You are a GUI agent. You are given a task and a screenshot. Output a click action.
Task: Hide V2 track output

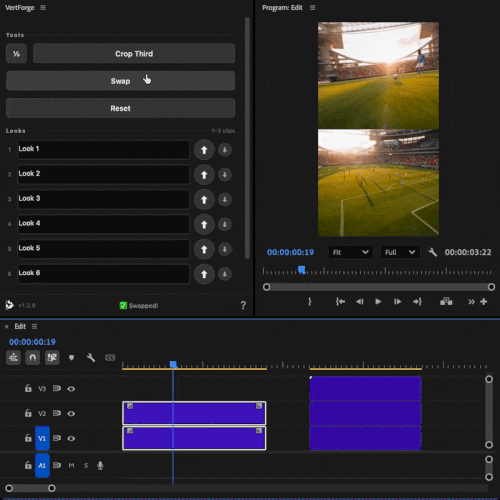(71, 414)
